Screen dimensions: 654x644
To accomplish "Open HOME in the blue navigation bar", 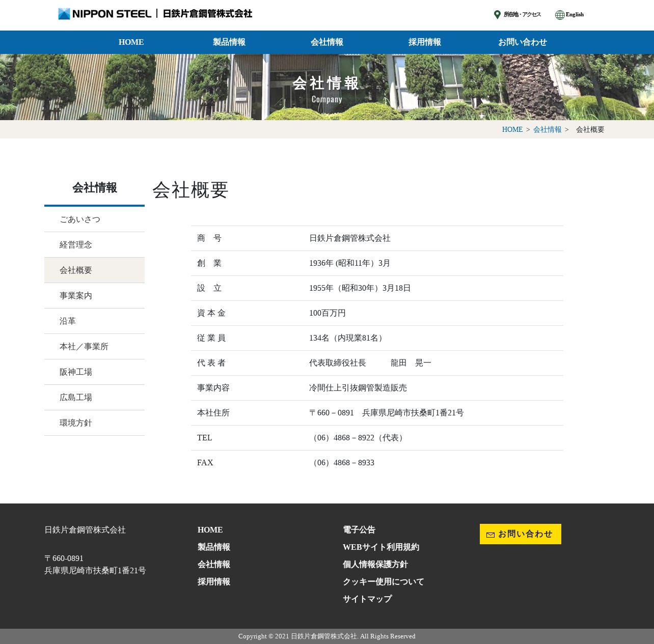I will coord(131,42).
